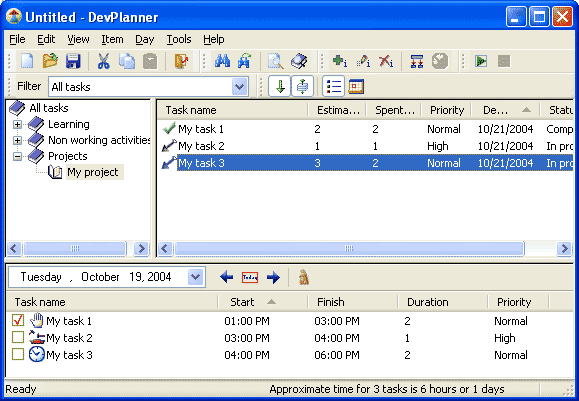The height and width of the screenshot is (401, 579).
Task: Check the My task 2 checkbox
Action: (18, 337)
